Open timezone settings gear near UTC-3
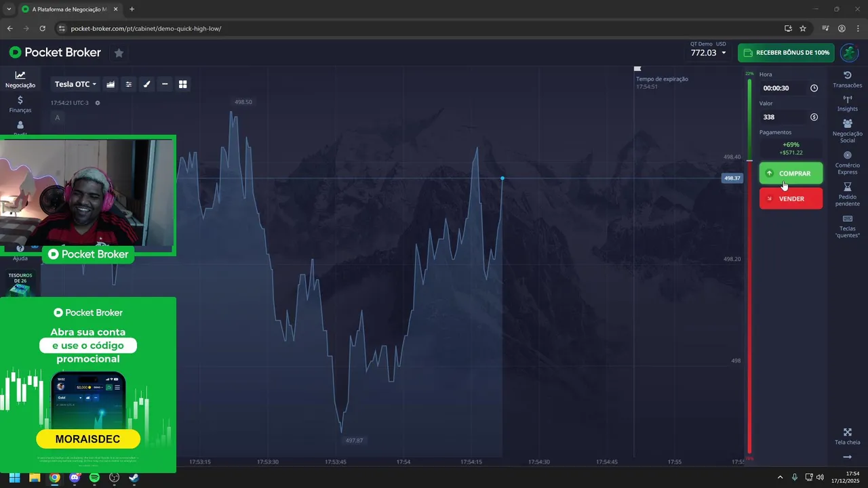 click(98, 103)
